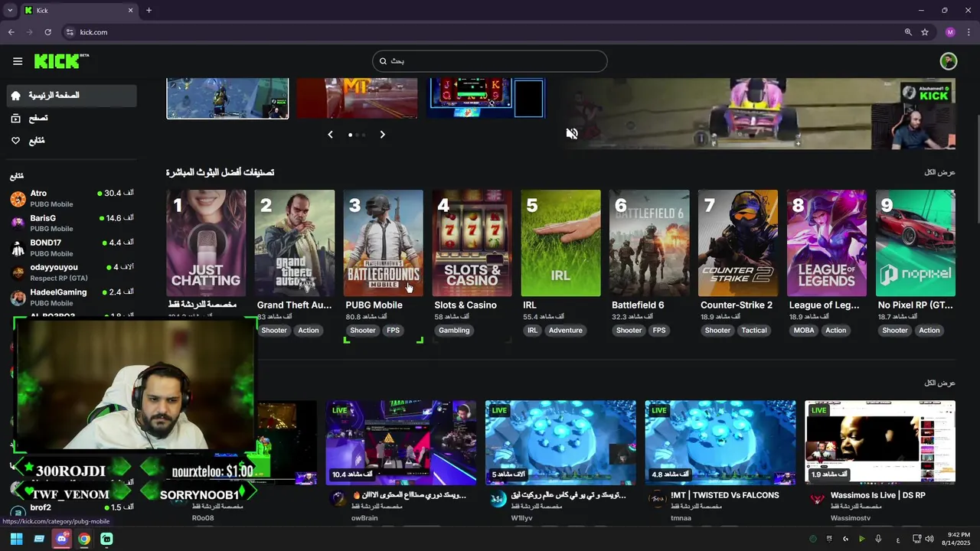Viewport: 980px width, 551px height.
Task: Click view all for top categories
Action: [x=939, y=172]
